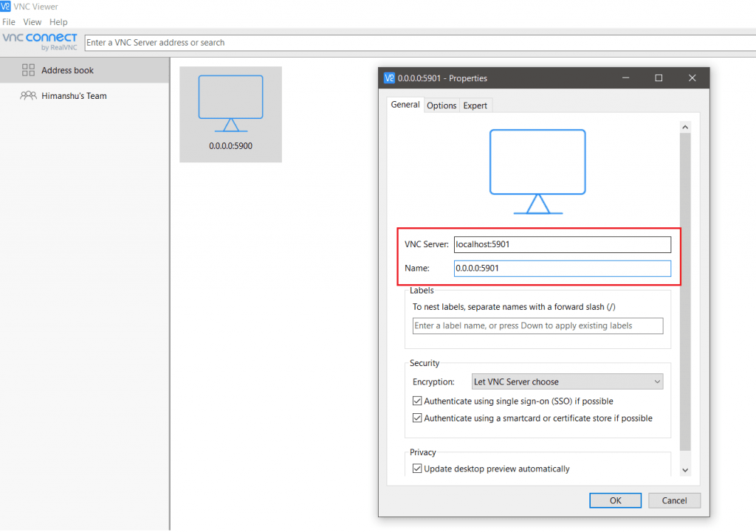The width and height of the screenshot is (756, 532).
Task: Click the Address book grid icon
Action: point(29,70)
